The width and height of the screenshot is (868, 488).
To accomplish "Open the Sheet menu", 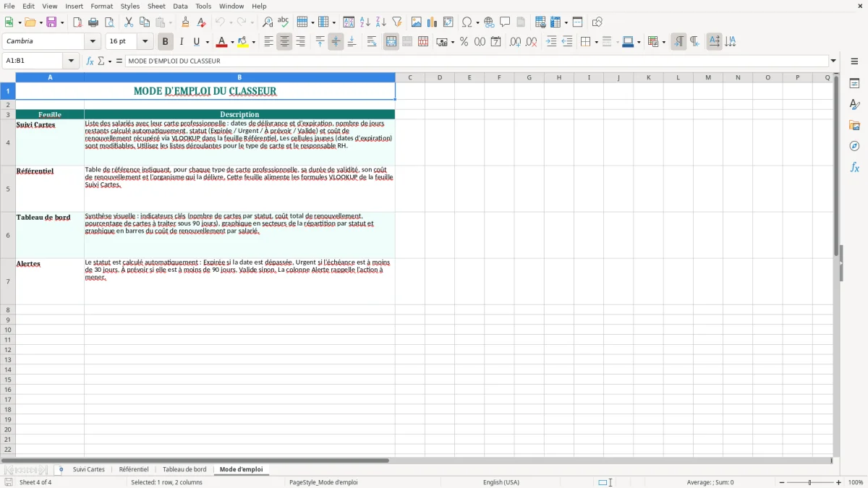I will tap(156, 6).
